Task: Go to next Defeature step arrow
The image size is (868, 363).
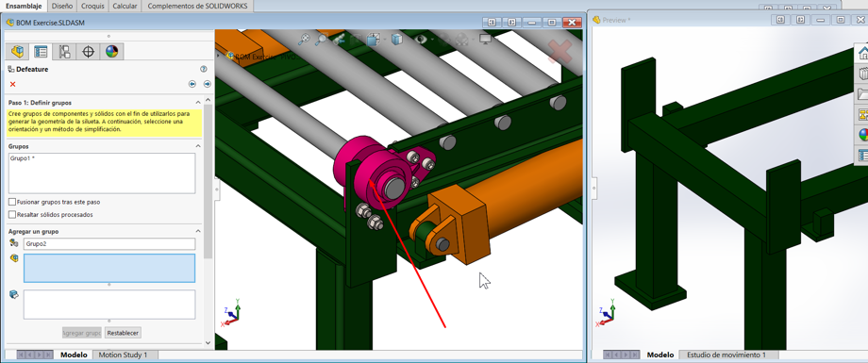Action: [207, 84]
